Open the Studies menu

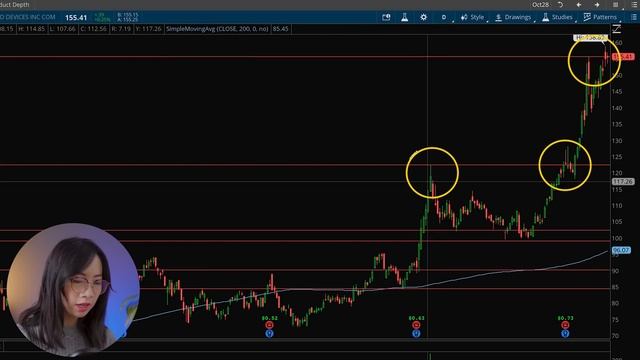[558, 17]
